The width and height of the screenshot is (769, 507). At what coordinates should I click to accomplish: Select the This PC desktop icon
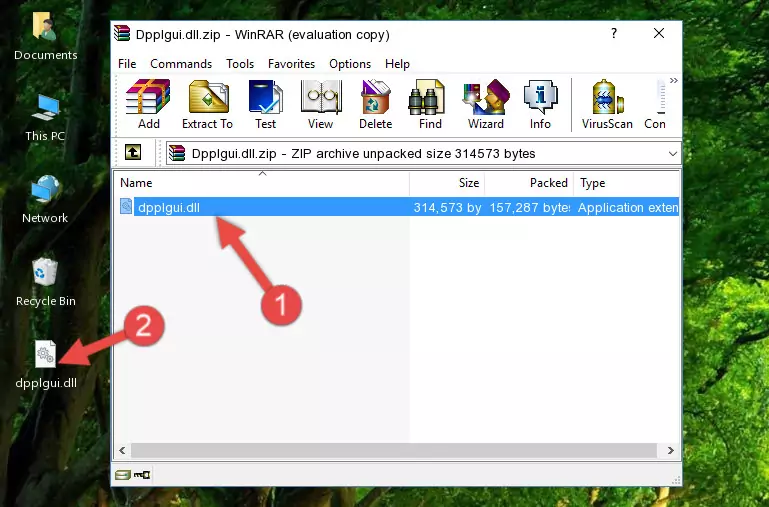point(45,118)
